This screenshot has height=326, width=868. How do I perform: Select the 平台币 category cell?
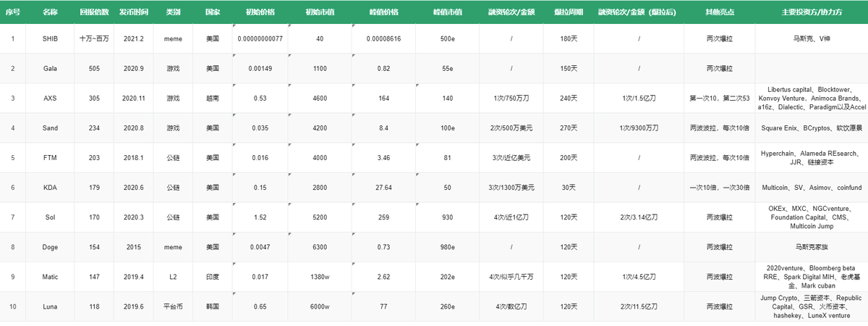click(173, 306)
